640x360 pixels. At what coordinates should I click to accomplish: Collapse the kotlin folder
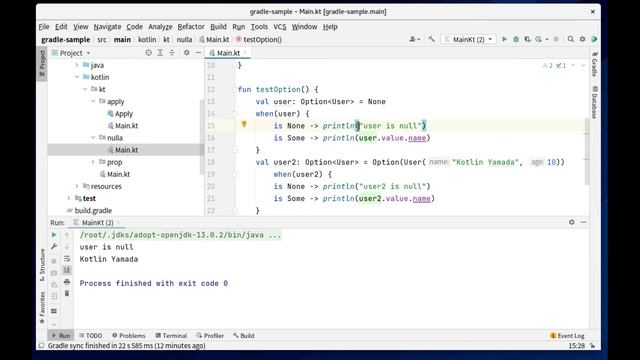77,77
